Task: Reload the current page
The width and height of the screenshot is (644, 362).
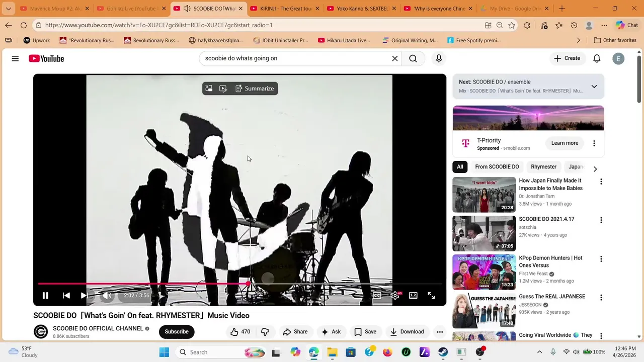Action: click(24, 25)
